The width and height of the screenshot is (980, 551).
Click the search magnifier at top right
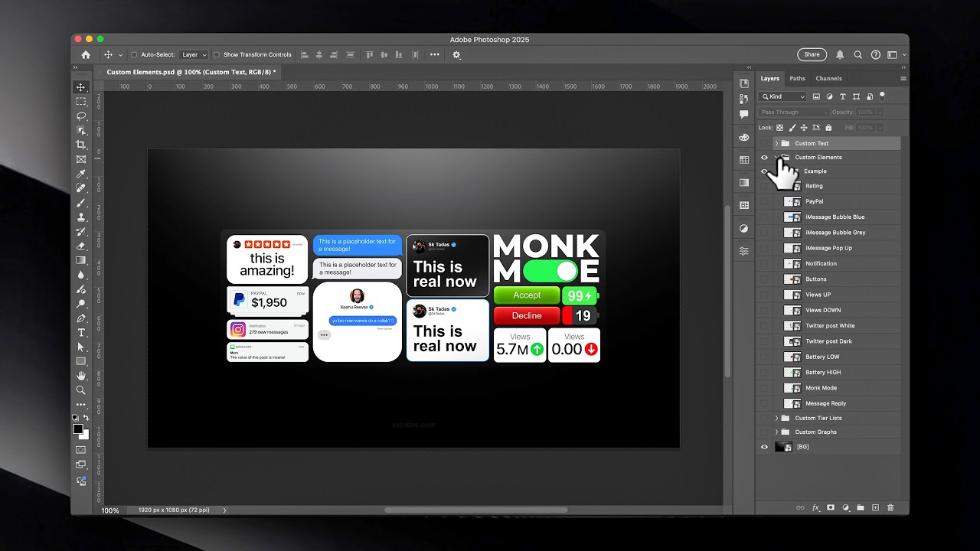[x=858, y=54]
